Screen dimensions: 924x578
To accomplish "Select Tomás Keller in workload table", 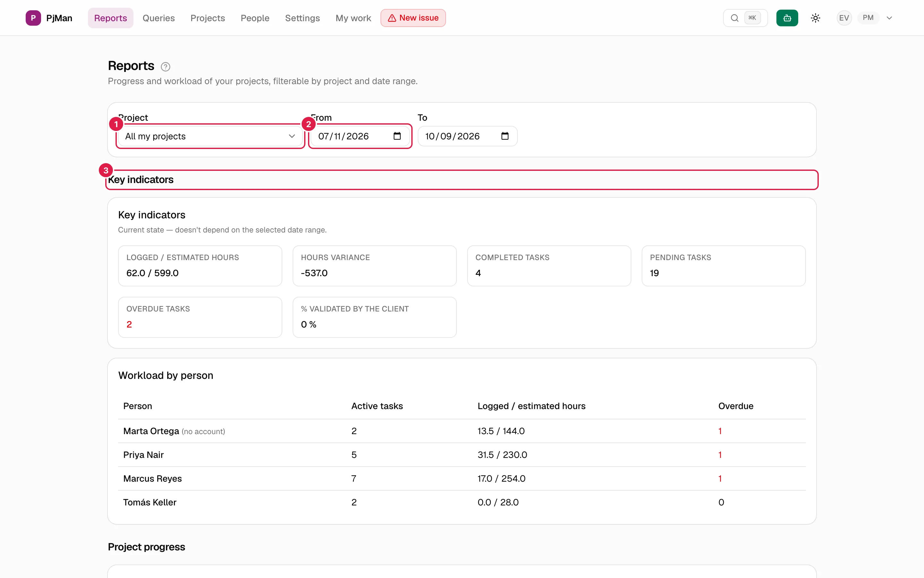I will 150,502.
